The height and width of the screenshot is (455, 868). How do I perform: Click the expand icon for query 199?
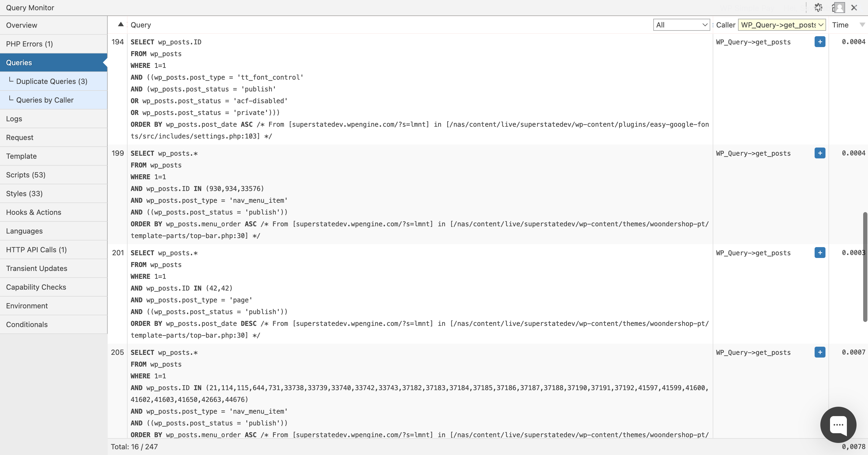(x=820, y=153)
